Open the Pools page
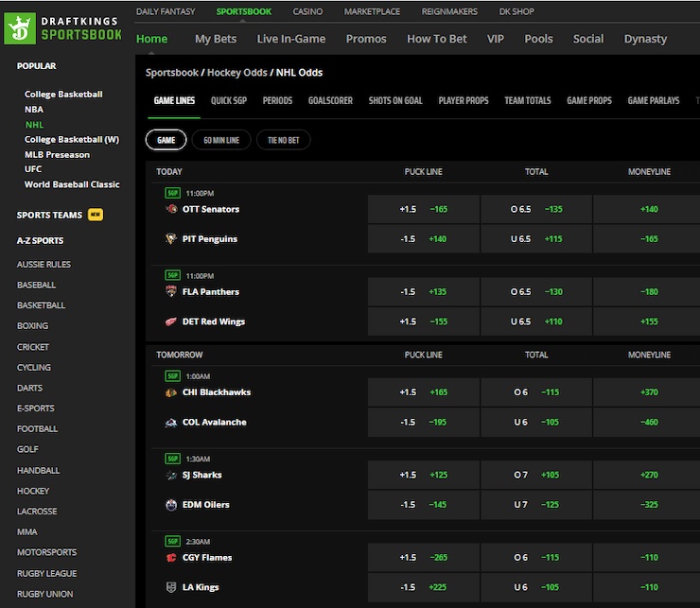Viewport: 700px width, 608px height. [x=538, y=39]
